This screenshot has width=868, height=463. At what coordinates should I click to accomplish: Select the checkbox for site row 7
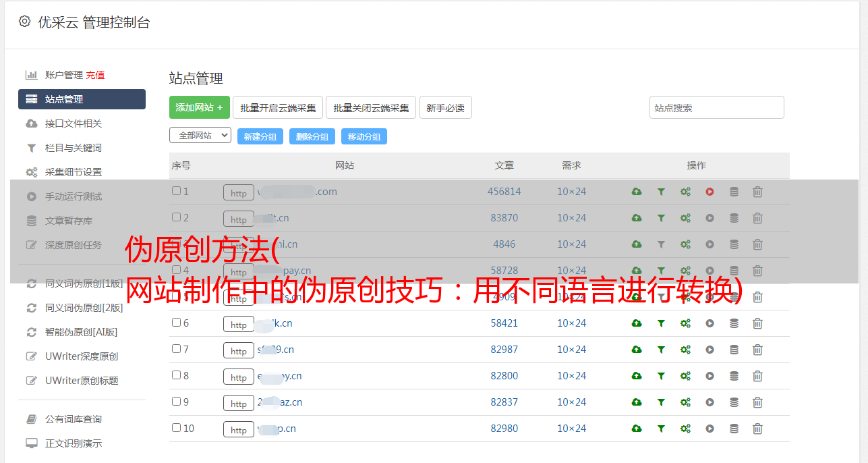(x=176, y=349)
